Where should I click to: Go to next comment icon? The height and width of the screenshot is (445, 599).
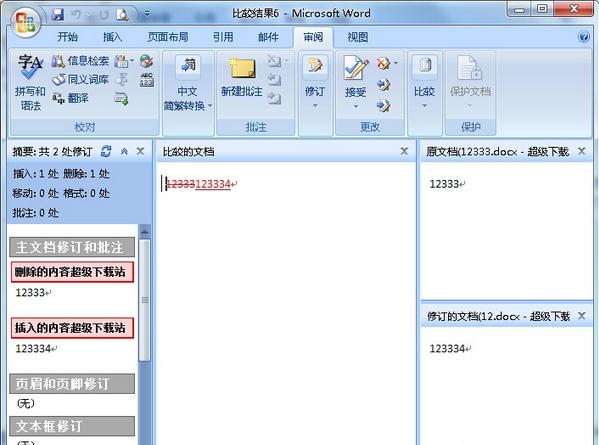pos(274,98)
